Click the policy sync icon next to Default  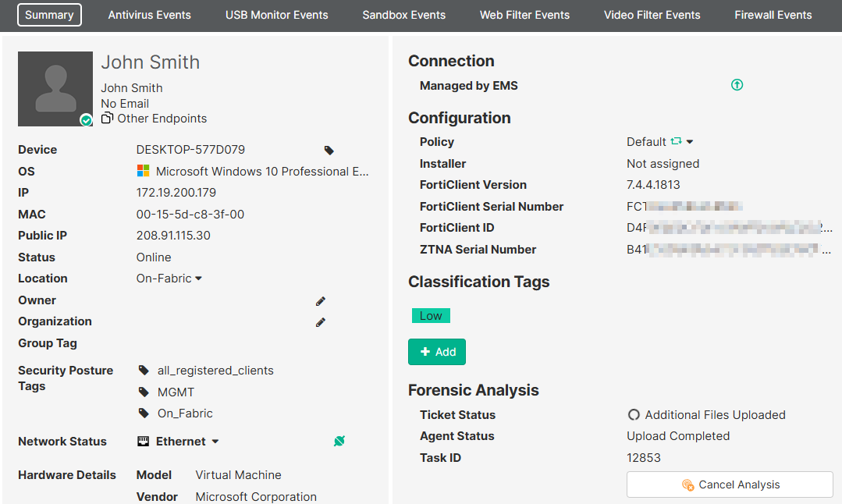click(x=676, y=141)
